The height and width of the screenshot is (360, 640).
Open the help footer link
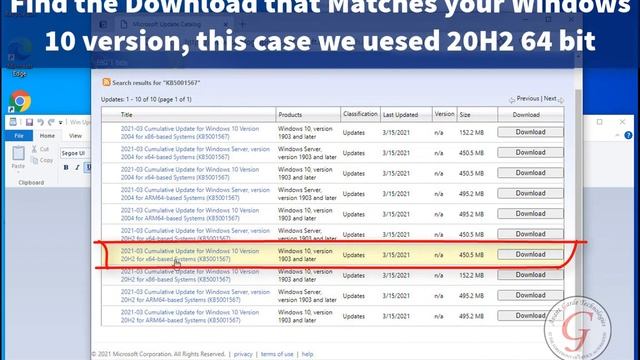click(307, 354)
